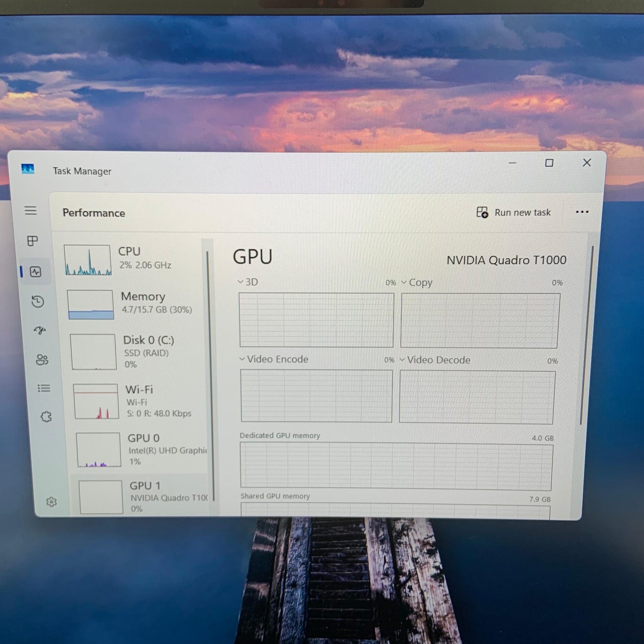Select the Performance page icon

(x=36, y=272)
